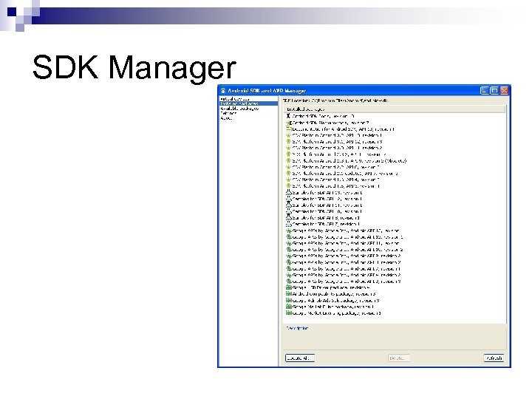
Task: Click the SDK Location path text
Action: tap(335, 100)
